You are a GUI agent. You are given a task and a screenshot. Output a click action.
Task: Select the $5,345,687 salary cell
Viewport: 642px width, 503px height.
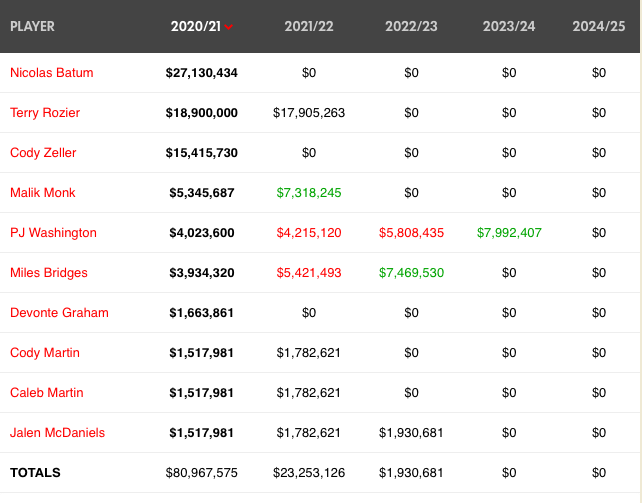(201, 193)
